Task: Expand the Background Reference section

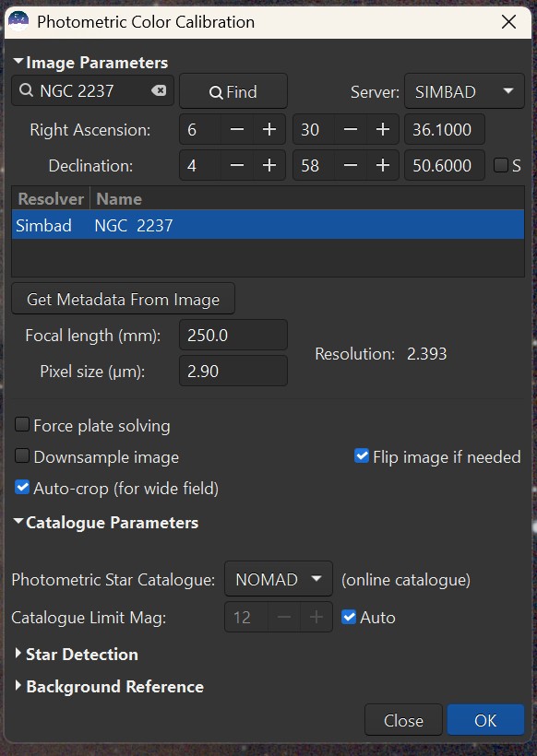Action: click(x=110, y=687)
